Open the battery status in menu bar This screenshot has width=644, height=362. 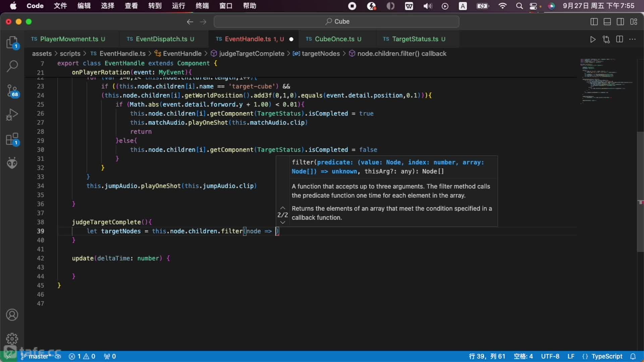click(482, 6)
